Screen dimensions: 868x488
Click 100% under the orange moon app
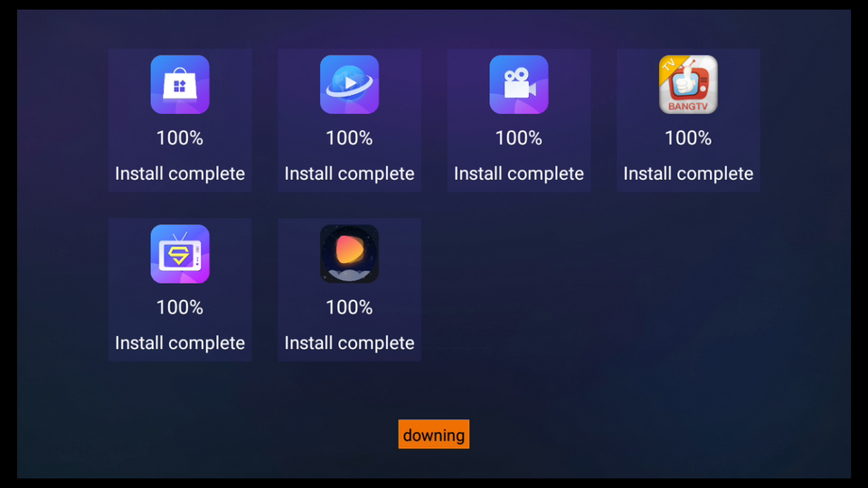tap(349, 307)
